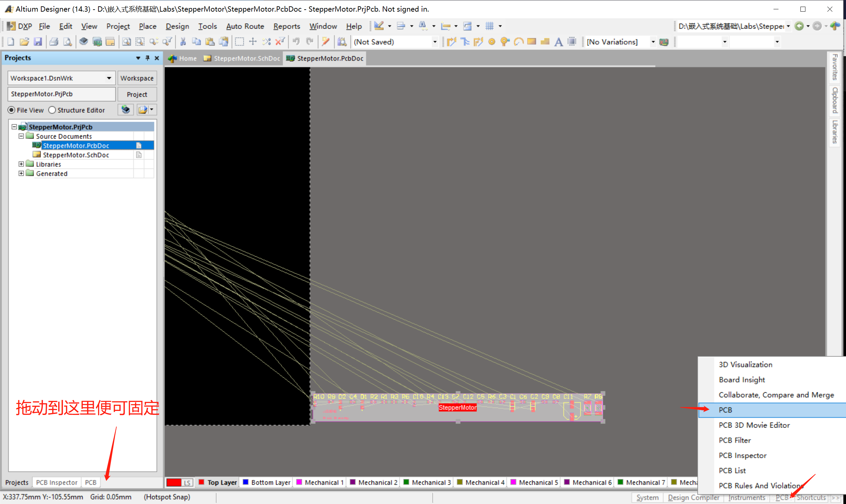This screenshot has height=504, width=846.
Task: Choose PCB Inspector from popup menu
Action: 743,455
